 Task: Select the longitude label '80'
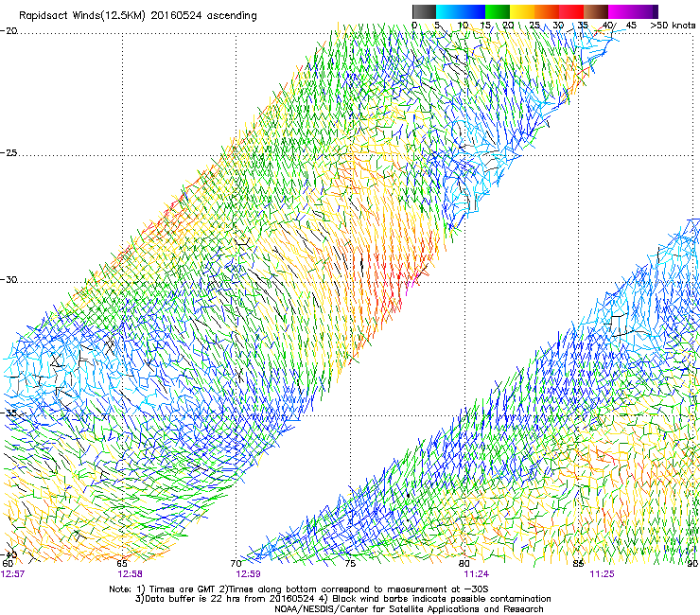[464, 564]
